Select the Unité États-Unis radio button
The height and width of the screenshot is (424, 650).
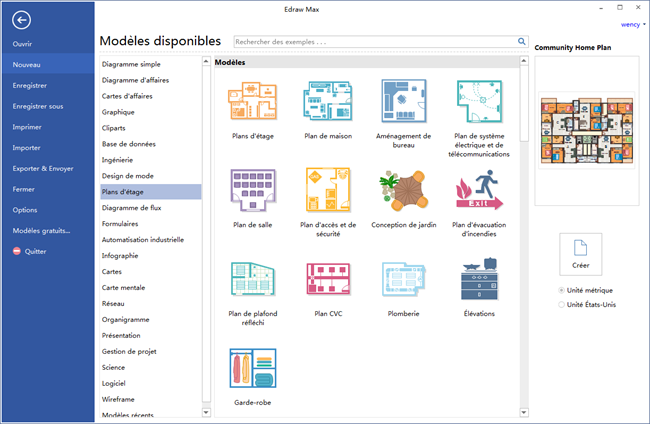point(561,304)
